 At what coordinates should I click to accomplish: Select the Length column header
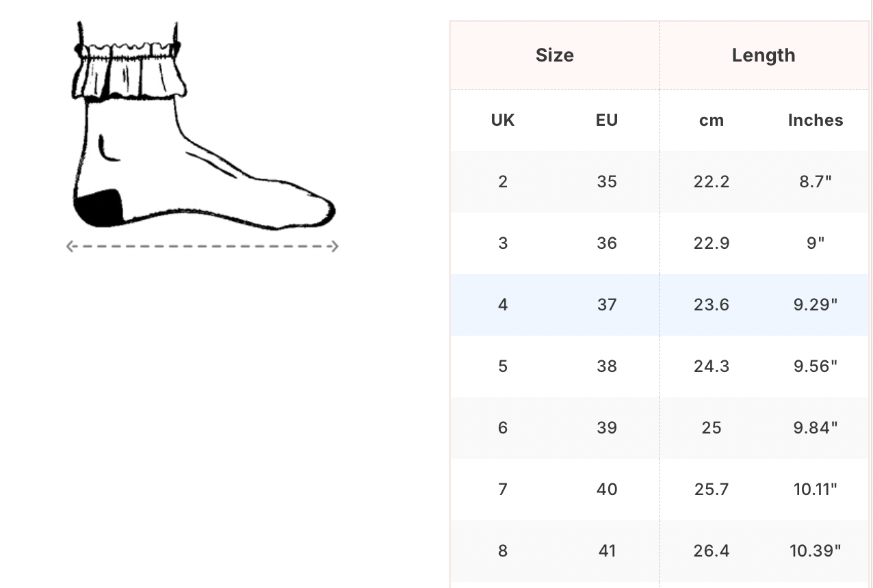tap(764, 55)
